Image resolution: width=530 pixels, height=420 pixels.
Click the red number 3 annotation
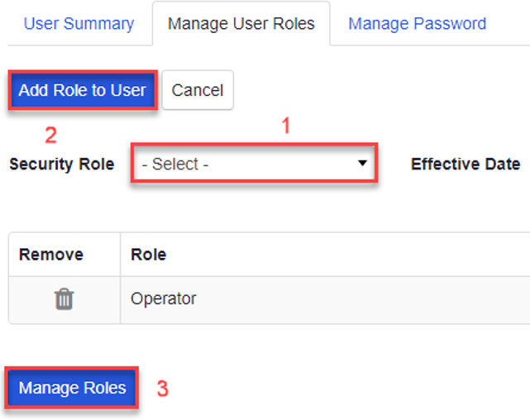coord(163,389)
